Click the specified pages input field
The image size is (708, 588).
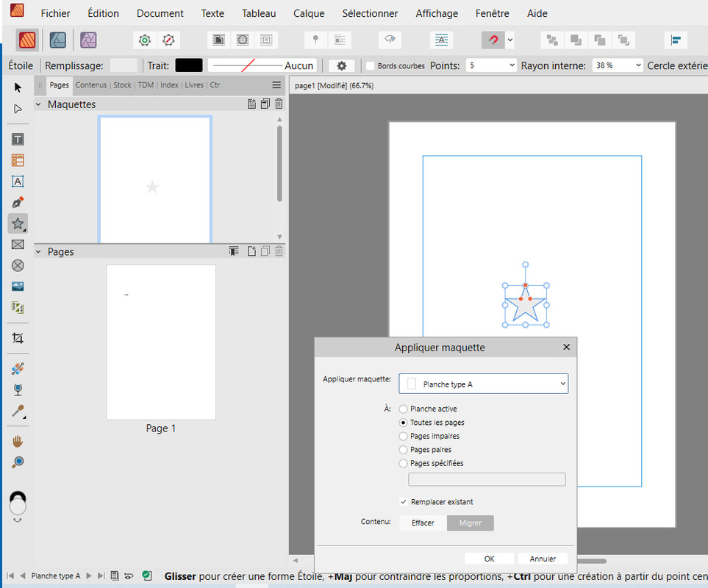[487, 479]
